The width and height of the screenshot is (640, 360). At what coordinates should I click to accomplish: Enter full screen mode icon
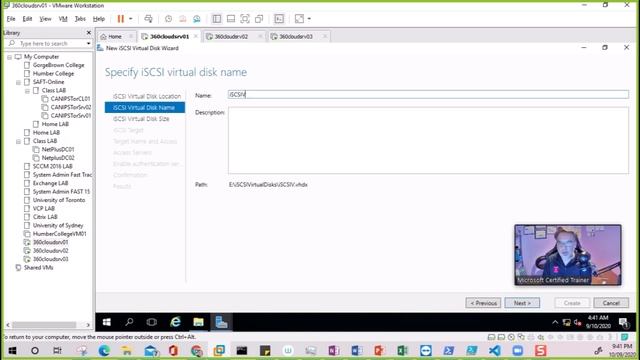tap(245, 19)
